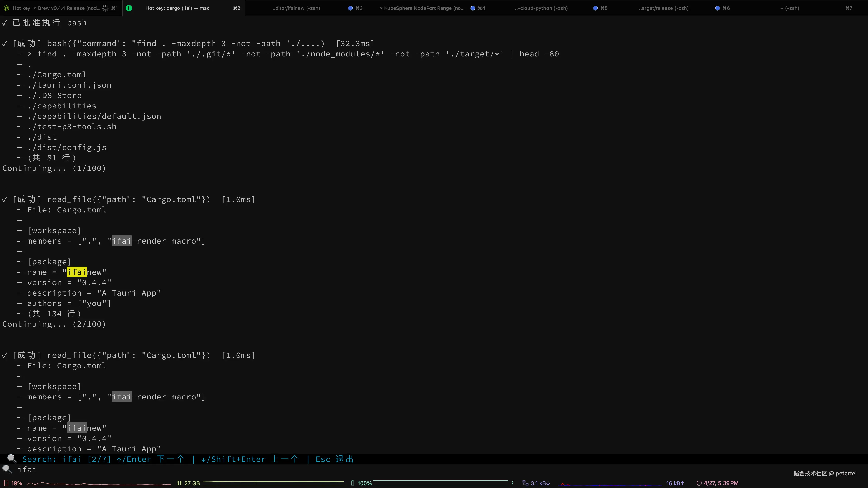
Task: Click the Esc 退出 hint in search bar
Action: click(x=334, y=459)
